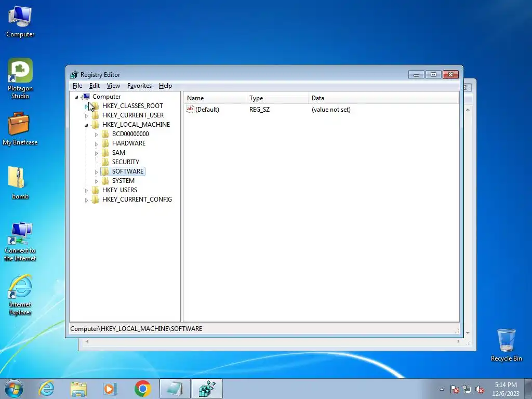Launch Google Chrome from taskbar

pyautogui.click(x=142, y=389)
